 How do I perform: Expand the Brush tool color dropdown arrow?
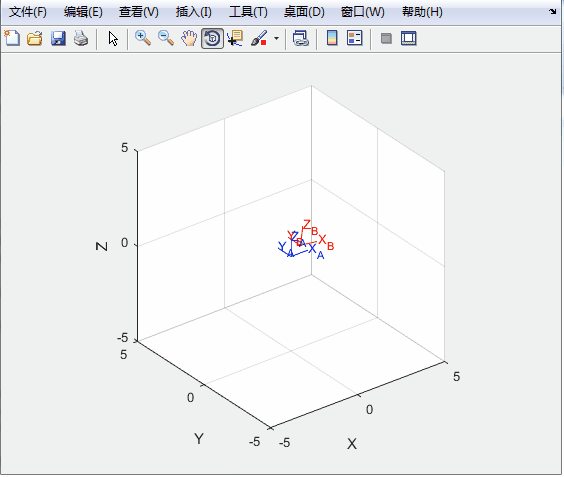pyautogui.click(x=276, y=38)
